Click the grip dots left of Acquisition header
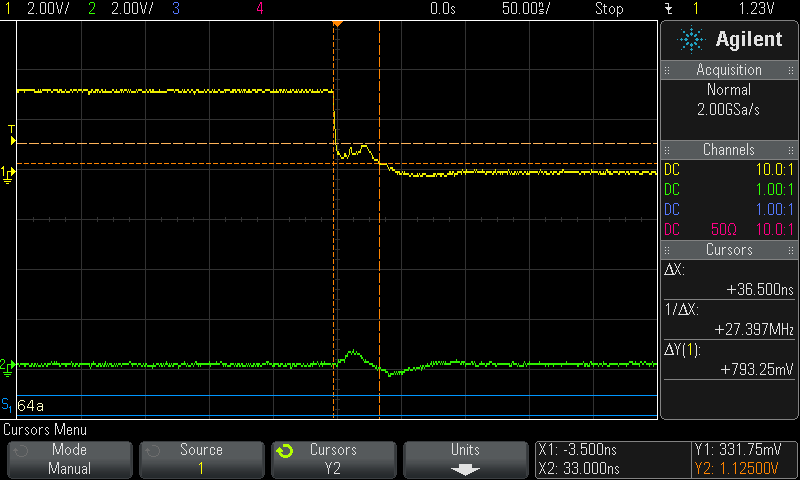Image resolution: width=800 pixels, height=480 pixels. (x=667, y=70)
